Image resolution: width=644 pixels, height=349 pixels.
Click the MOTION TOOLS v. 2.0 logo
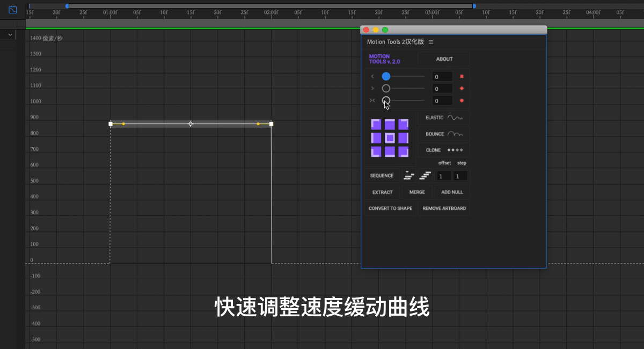click(x=384, y=59)
